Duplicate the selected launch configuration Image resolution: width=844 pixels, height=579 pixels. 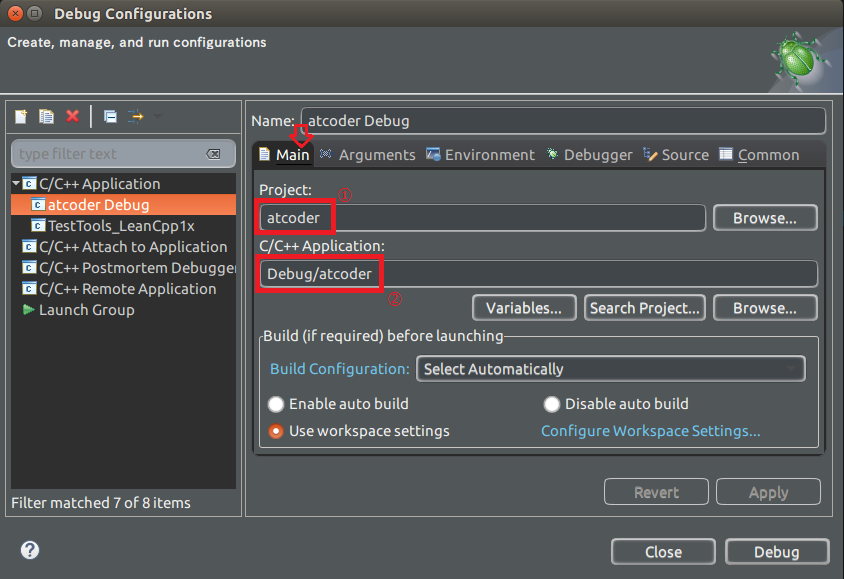(46, 116)
